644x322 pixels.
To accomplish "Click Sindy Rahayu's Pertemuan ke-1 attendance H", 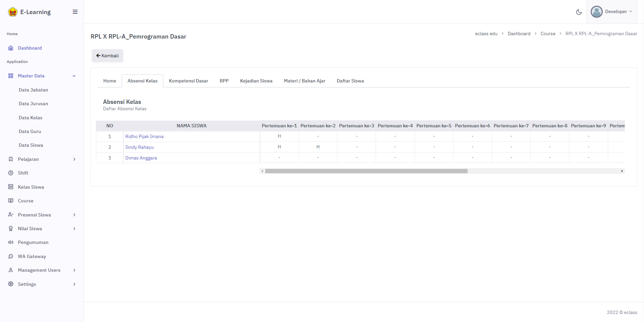I will [279, 147].
